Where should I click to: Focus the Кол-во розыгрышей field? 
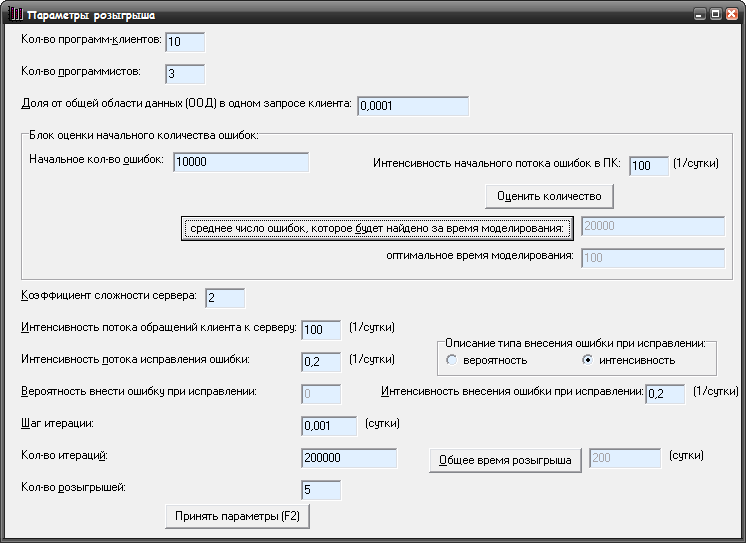pos(321,490)
